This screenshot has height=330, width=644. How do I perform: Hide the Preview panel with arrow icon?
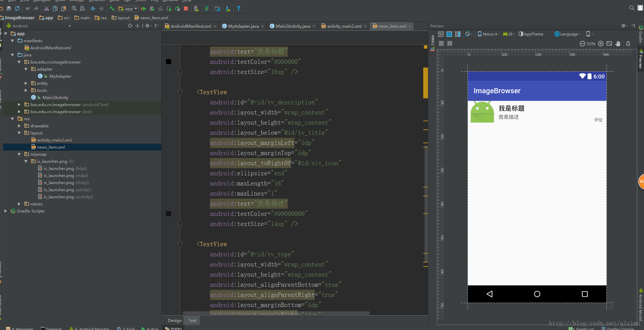tap(633, 26)
